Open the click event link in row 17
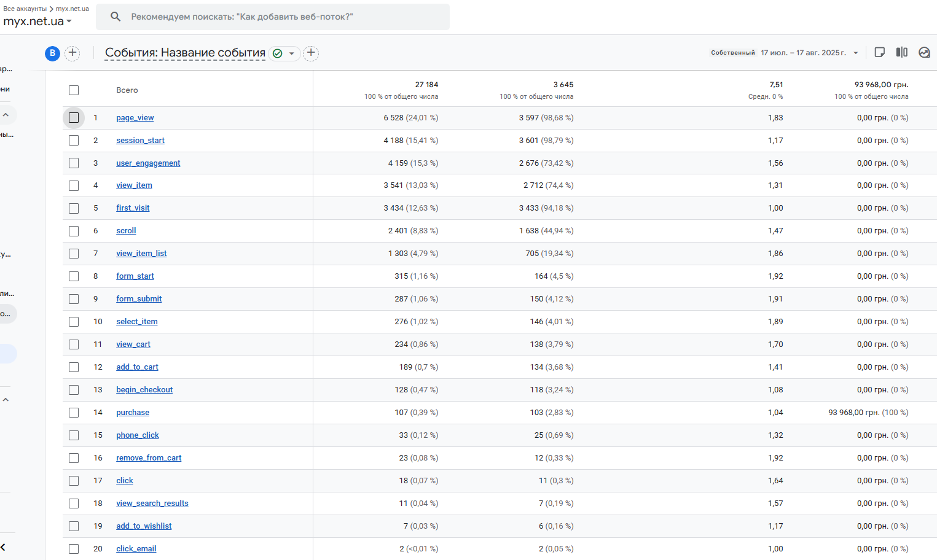This screenshot has width=937, height=560. (125, 481)
